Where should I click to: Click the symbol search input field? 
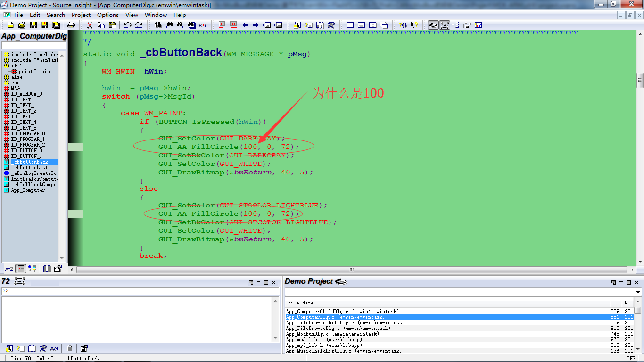tap(33, 46)
